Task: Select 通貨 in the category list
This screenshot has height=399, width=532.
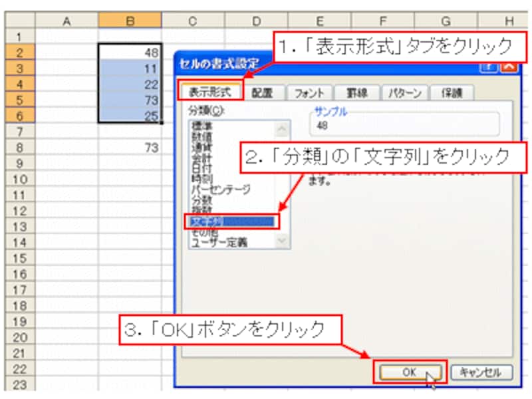Action: [x=201, y=147]
